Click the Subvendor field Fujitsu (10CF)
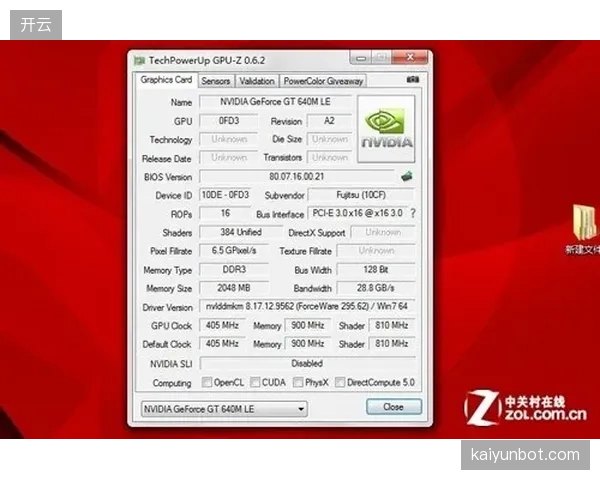Image resolution: width=600 pixels, height=480 pixels. (361, 195)
